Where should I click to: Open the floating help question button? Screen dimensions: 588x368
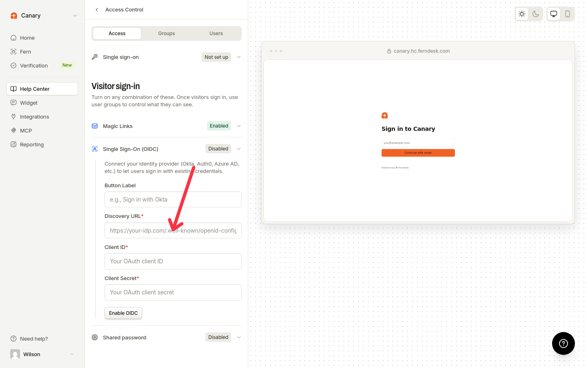563,343
